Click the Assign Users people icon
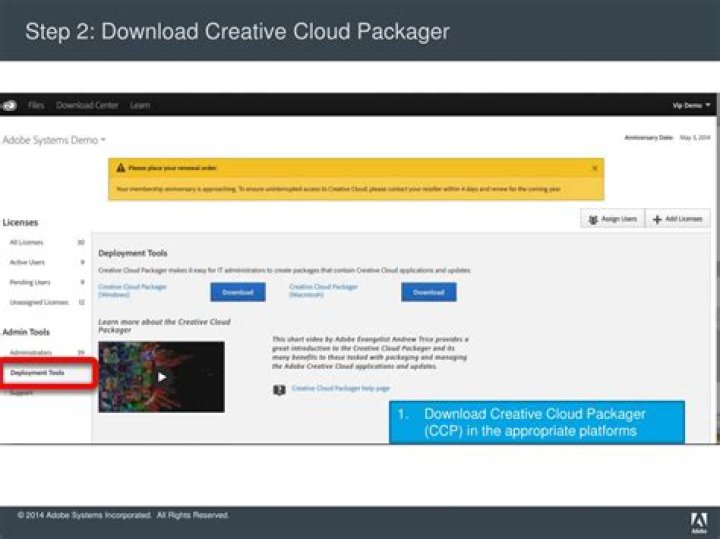 tap(593, 219)
